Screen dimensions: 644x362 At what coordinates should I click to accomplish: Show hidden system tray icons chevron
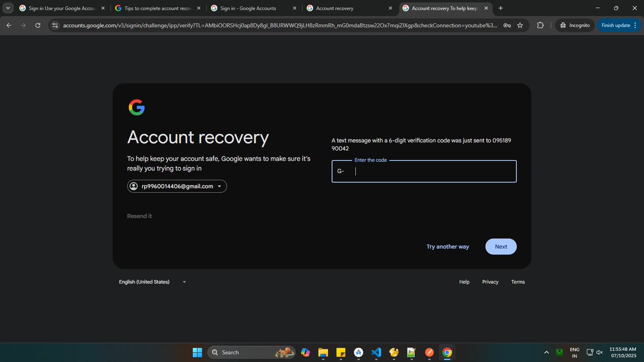click(x=546, y=352)
